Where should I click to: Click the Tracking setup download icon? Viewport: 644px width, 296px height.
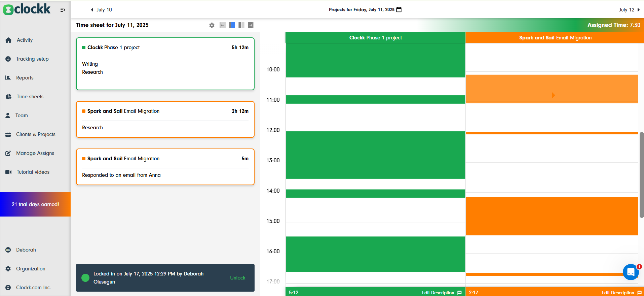[8, 59]
